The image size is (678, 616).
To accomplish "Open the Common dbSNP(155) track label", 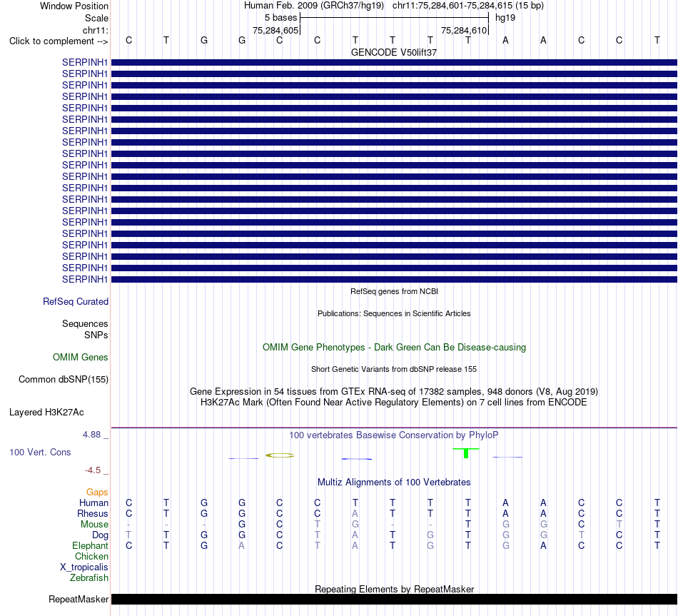I will [x=63, y=379].
